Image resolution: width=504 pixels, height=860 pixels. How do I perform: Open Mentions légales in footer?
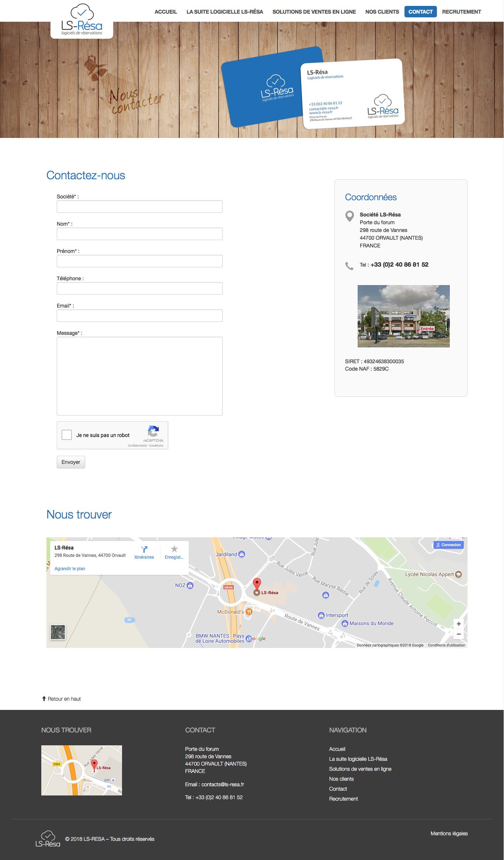tap(449, 833)
